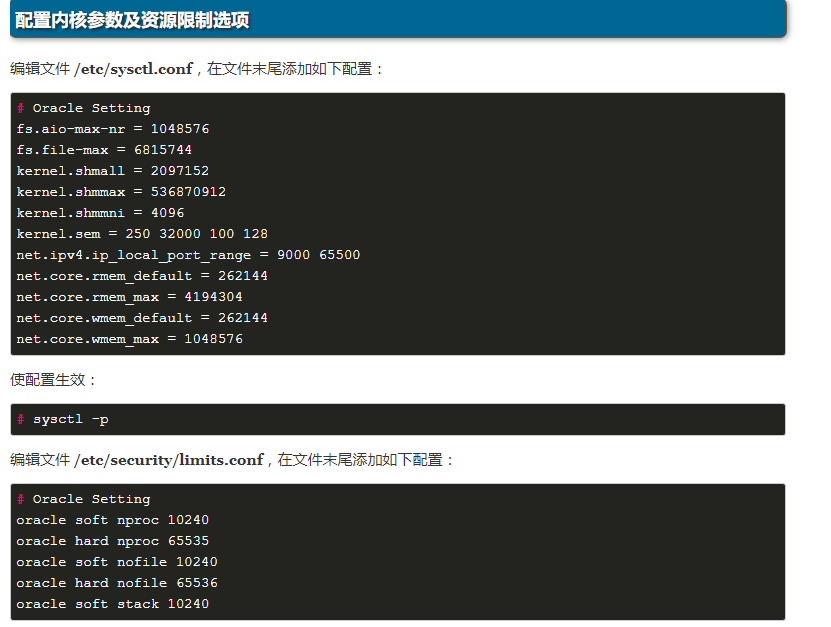The image size is (831, 627).
Task: Click the line fs.file-max = 6815744
Action: (104, 150)
